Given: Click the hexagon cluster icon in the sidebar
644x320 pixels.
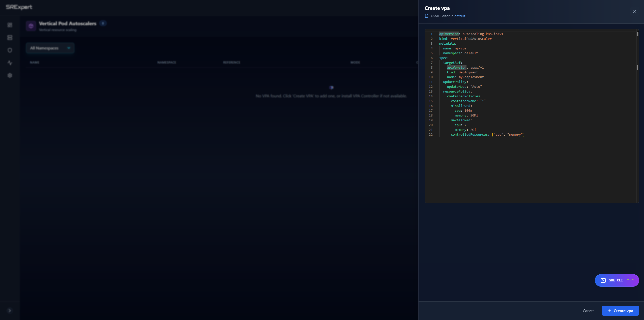Looking at the screenshot, I should click(x=10, y=50).
